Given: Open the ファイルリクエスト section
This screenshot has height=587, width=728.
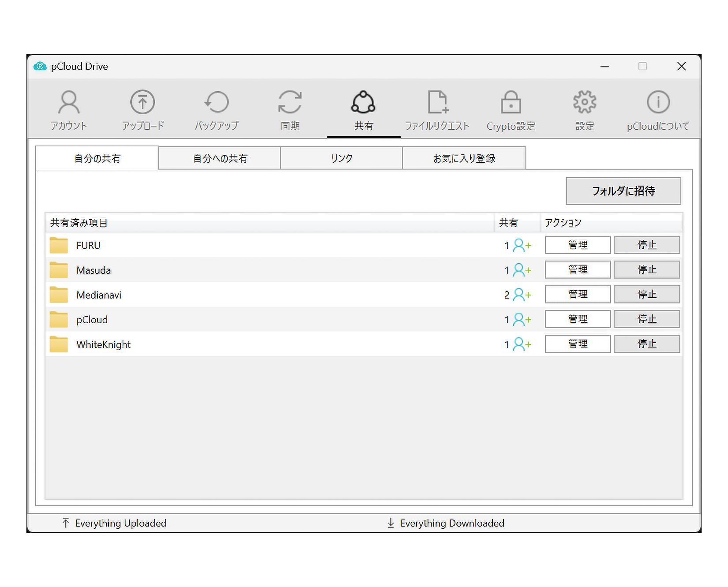Looking at the screenshot, I should pos(437,110).
